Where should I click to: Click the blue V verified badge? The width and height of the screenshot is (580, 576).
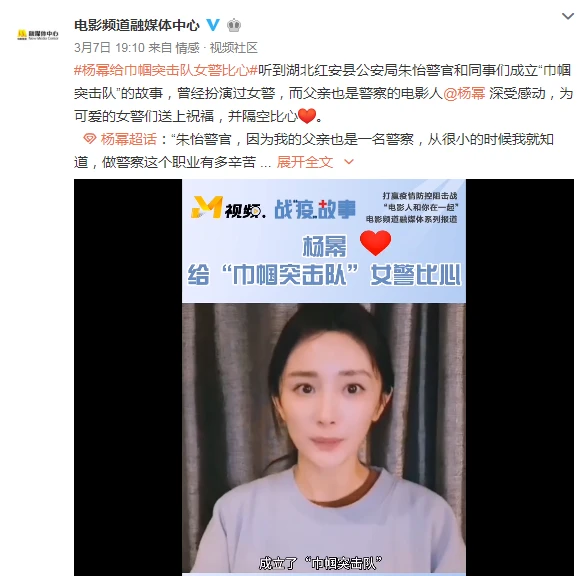click(213, 25)
